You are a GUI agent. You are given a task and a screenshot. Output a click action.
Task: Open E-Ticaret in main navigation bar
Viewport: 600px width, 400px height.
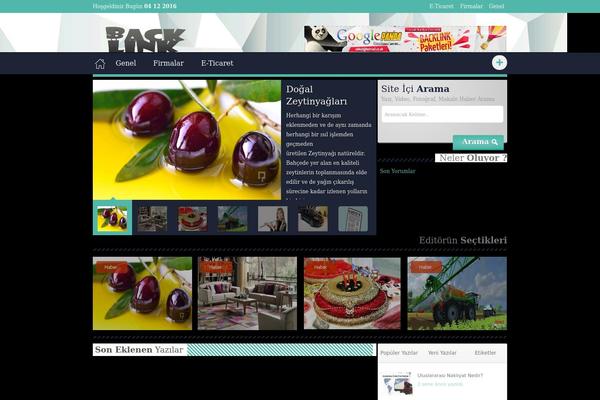(x=217, y=63)
